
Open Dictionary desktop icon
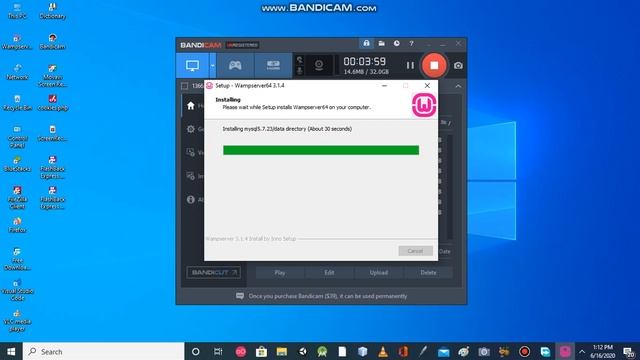click(52, 11)
